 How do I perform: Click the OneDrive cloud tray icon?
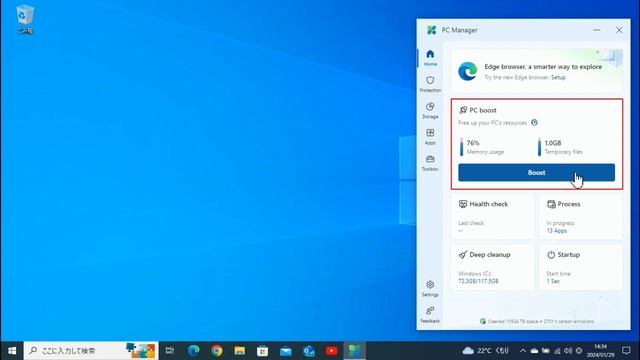point(534,351)
